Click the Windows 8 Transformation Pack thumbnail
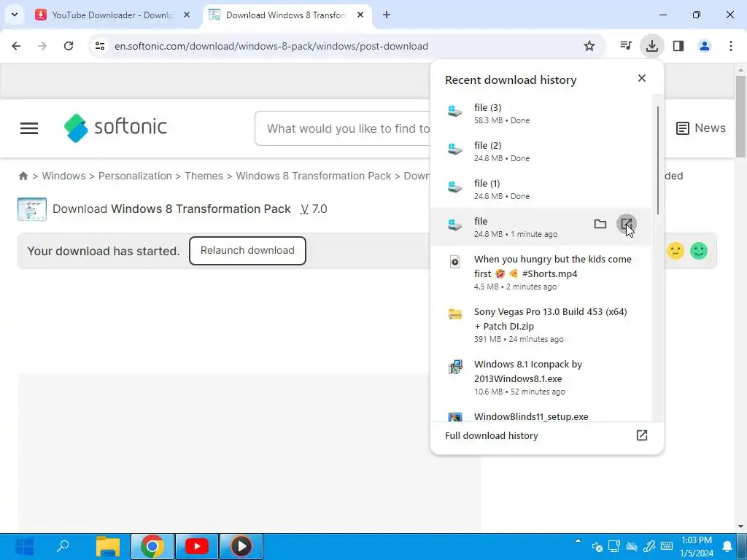The image size is (747, 560). (x=32, y=209)
